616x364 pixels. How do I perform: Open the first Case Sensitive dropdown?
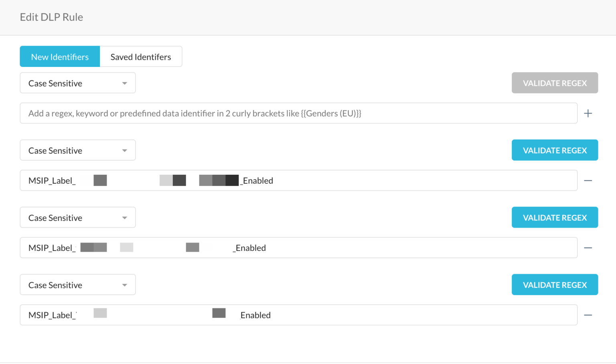pos(77,83)
